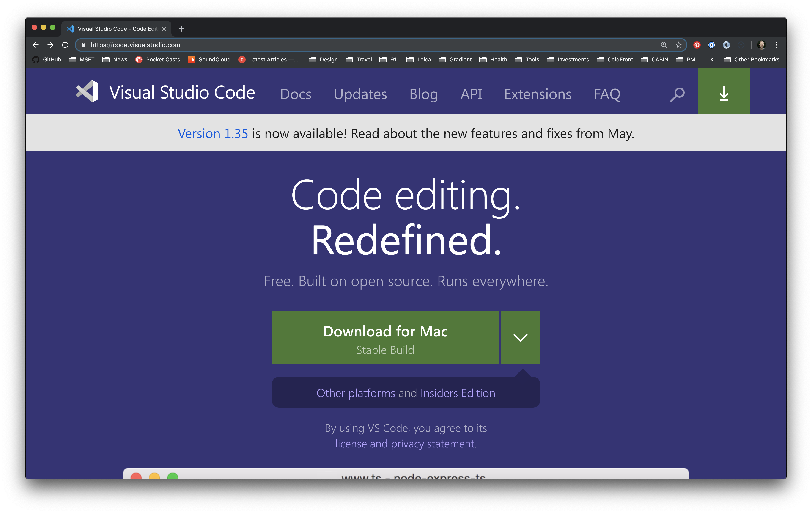Viewport: 812px width, 513px height.
Task: Go to the Extensions navigation item
Action: pyautogui.click(x=538, y=94)
